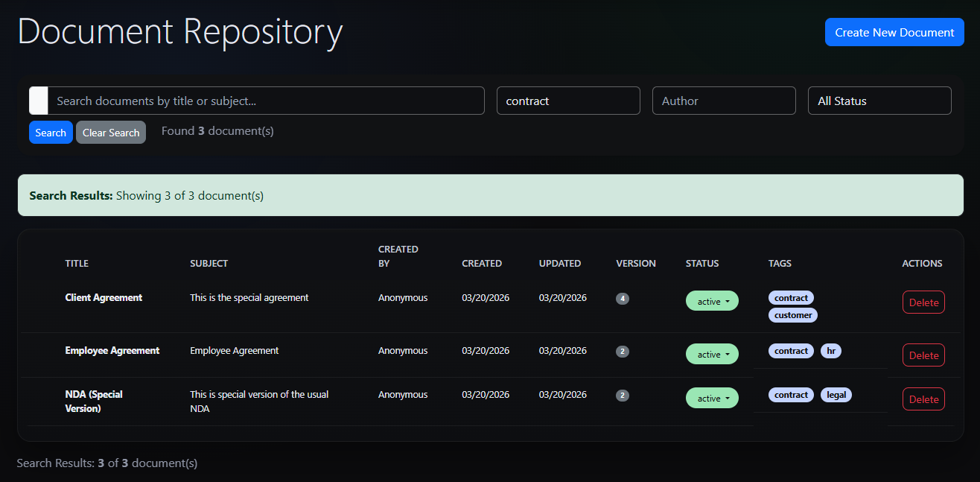Select the "legal" tag on NDA row
The image size is (980, 482).
click(836, 394)
